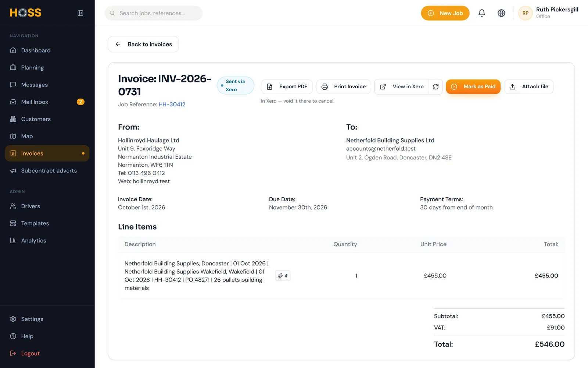The height and width of the screenshot is (368, 588).
Task: Click the Sent via Xero status badge
Action: coord(235,85)
